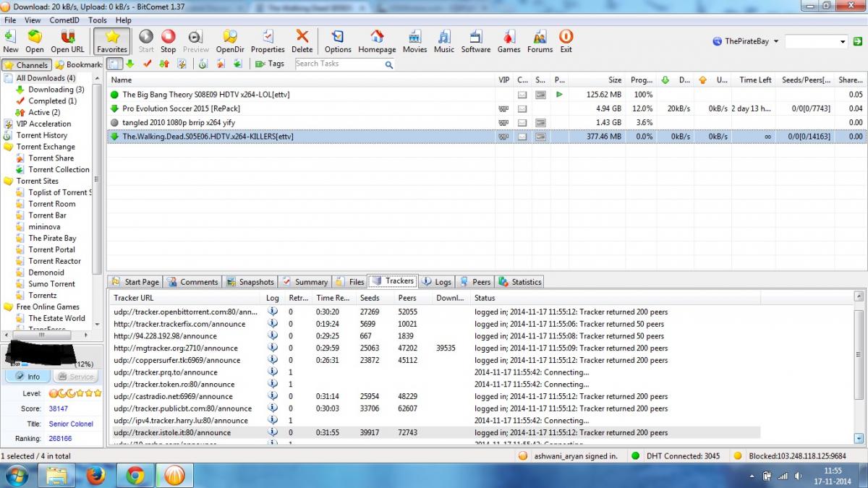This screenshot has width=868, height=488.
Task: Open the Help menu
Action: 124,20
